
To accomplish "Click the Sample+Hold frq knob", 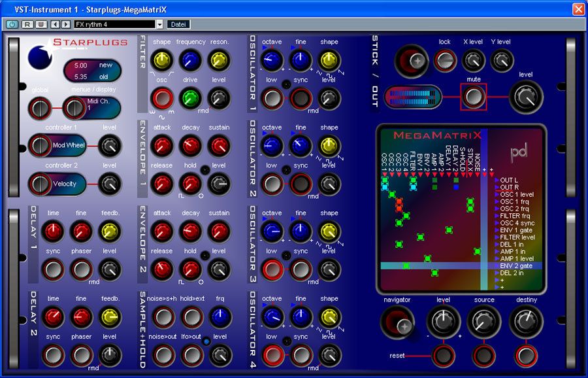I will point(220,317).
